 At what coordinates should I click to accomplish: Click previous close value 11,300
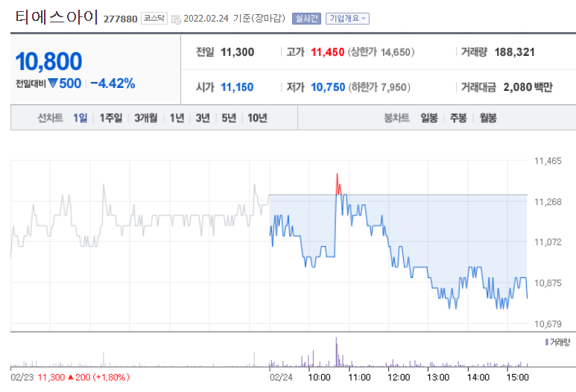[237, 52]
